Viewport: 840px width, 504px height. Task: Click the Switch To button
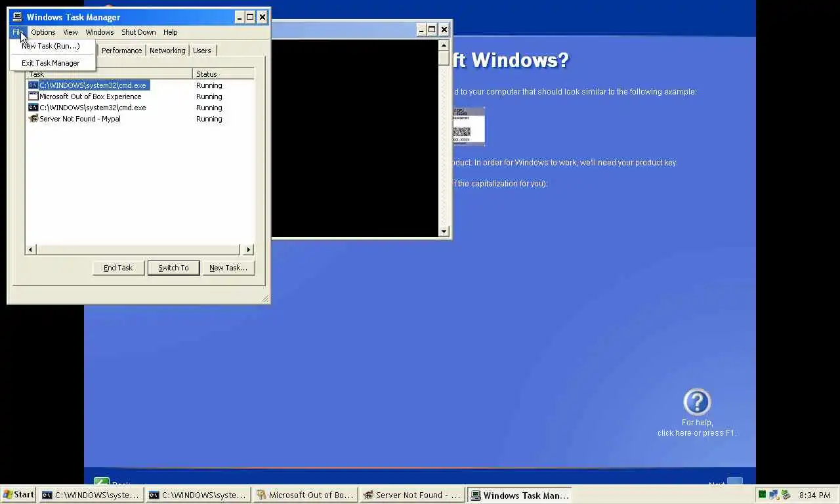[173, 268]
